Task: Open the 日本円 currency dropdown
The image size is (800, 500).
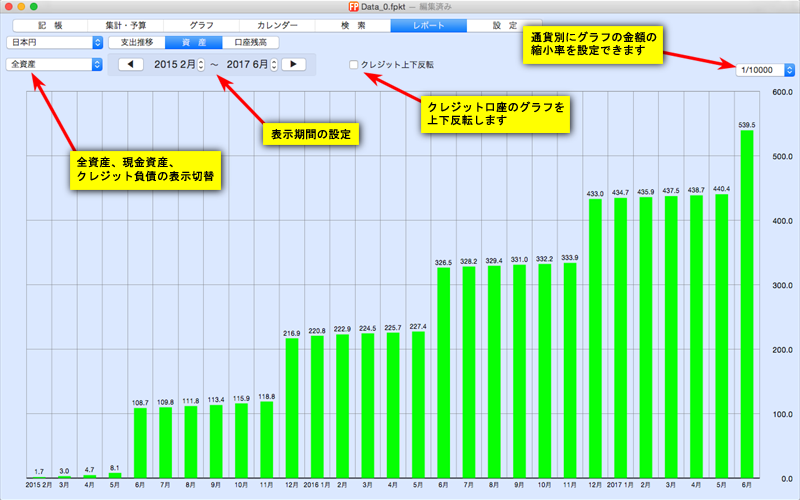Action: click(x=54, y=43)
